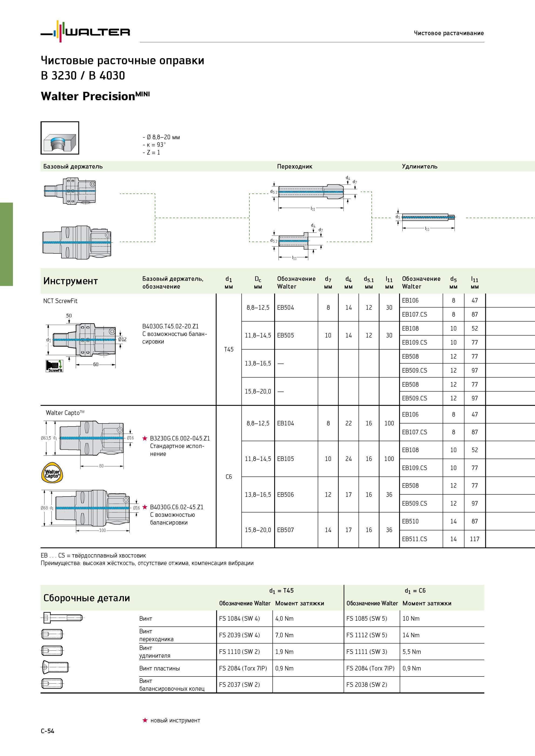Click the d1 = T45 column heading
Image resolution: width=535 pixels, height=756 pixels.
point(281,591)
